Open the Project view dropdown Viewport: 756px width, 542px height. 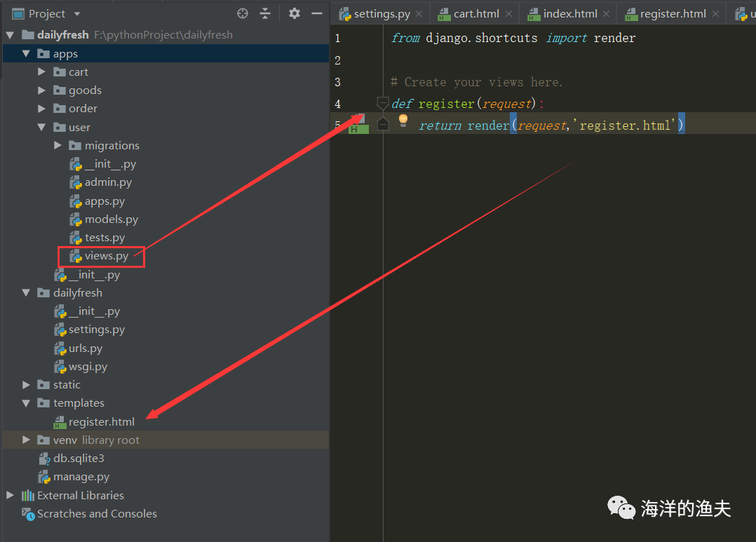(x=77, y=14)
